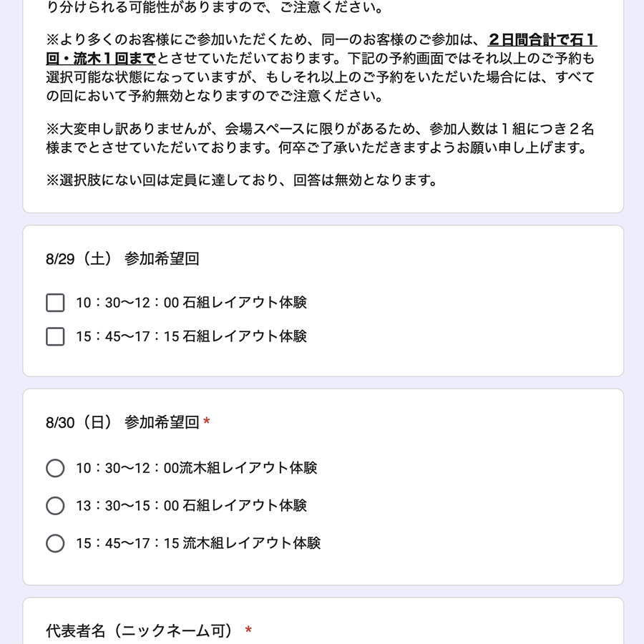Click the 10:30~12:00 石組レイアウト体験 label text
The image size is (644, 644).
click(191, 303)
